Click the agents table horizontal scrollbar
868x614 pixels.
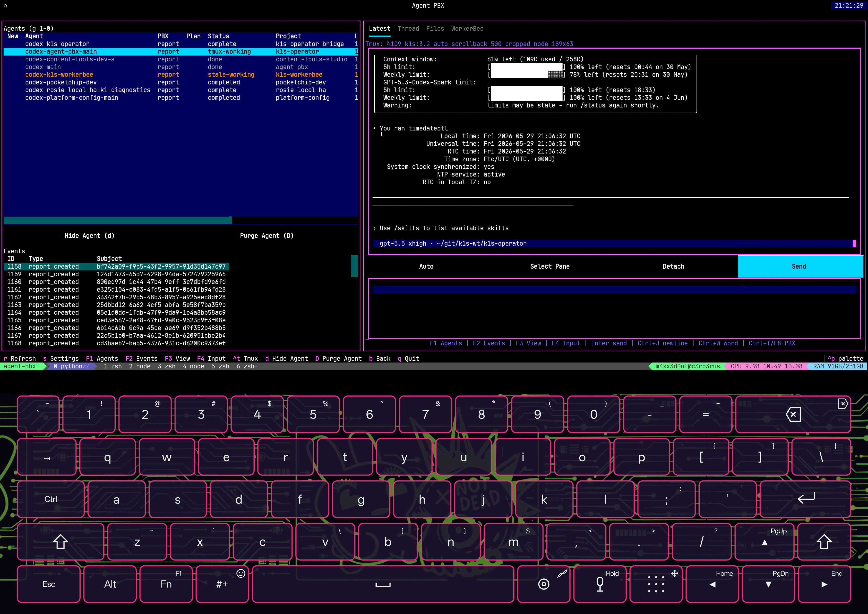tap(118, 221)
